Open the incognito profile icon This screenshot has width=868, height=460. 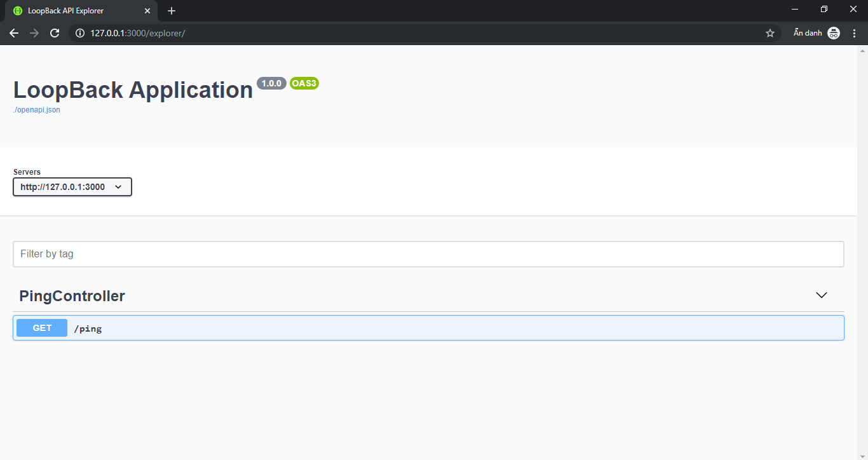tap(834, 33)
